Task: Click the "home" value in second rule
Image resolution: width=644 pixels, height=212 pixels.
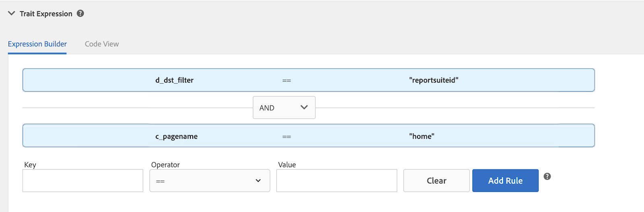Action: tap(422, 136)
